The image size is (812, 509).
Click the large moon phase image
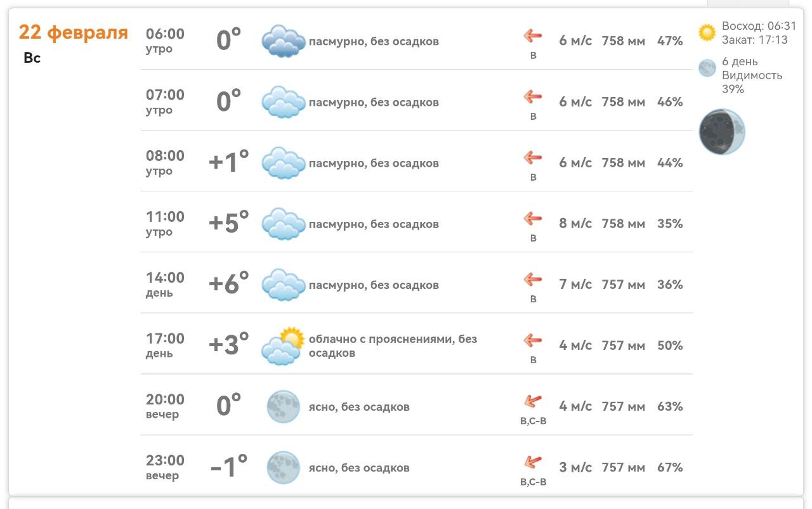(722, 132)
